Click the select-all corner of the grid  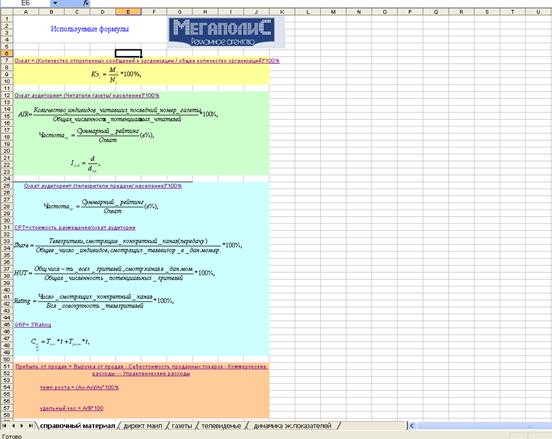click(x=6, y=12)
